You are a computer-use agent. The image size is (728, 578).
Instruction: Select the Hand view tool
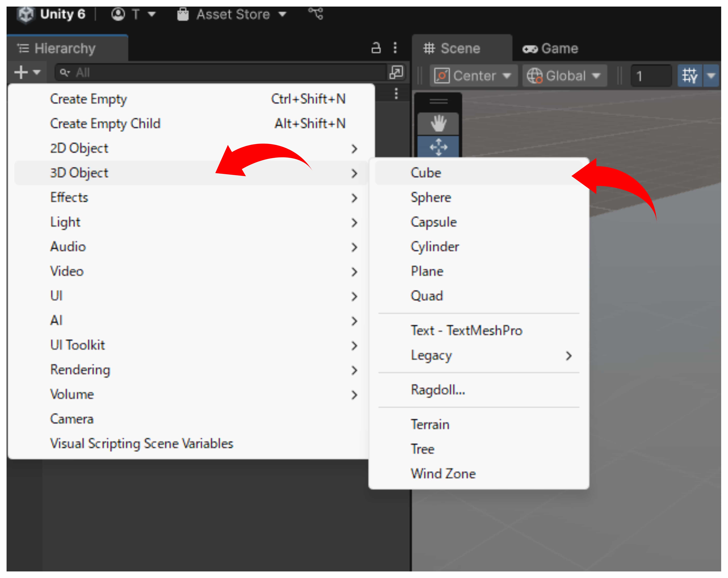coord(438,123)
